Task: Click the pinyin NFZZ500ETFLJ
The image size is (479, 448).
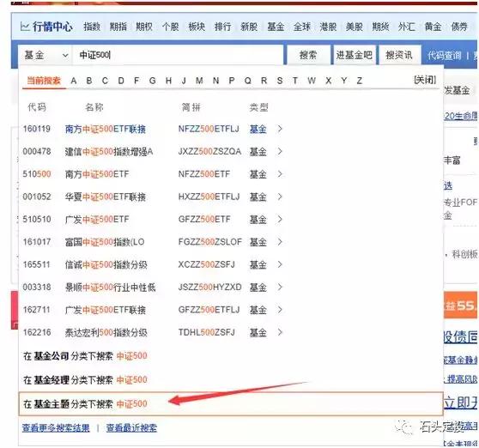Action: [x=209, y=129]
